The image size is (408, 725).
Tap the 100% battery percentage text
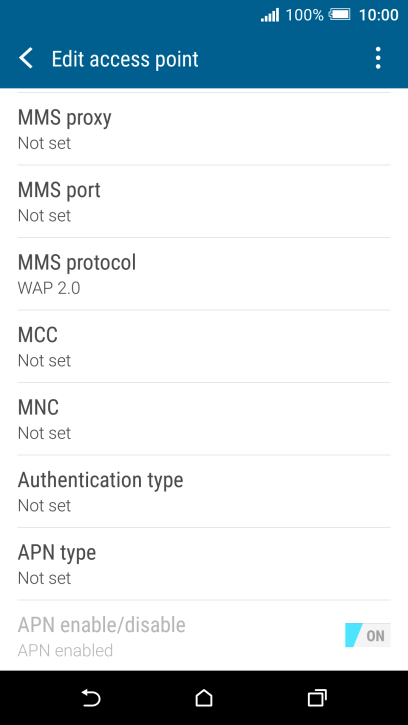[x=304, y=15]
